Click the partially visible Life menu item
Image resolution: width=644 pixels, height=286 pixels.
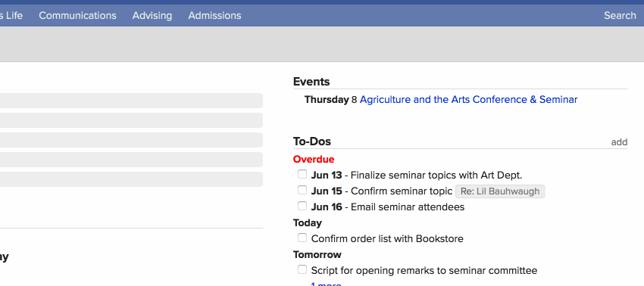(11, 16)
